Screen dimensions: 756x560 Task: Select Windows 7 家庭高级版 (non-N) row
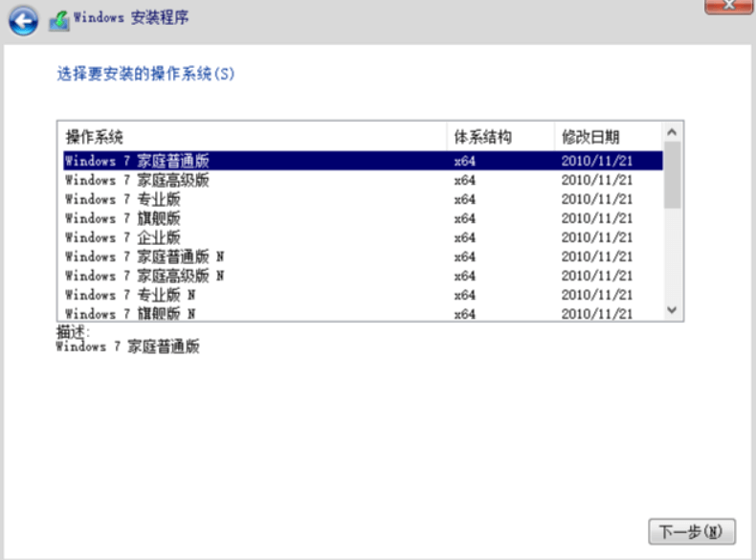138,180
